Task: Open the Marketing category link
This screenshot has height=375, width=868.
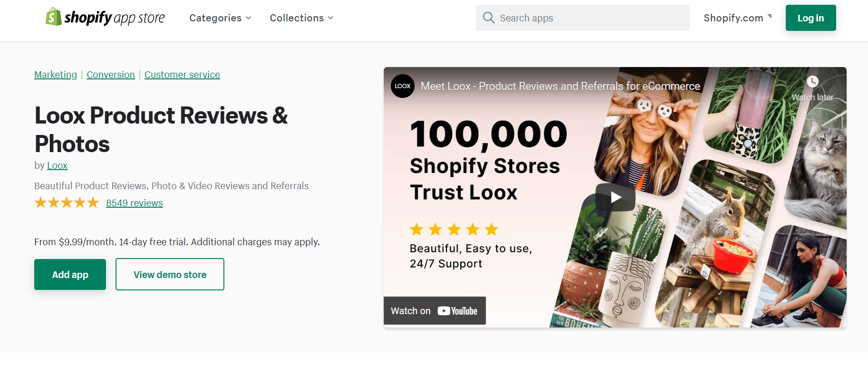Action: click(x=56, y=75)
